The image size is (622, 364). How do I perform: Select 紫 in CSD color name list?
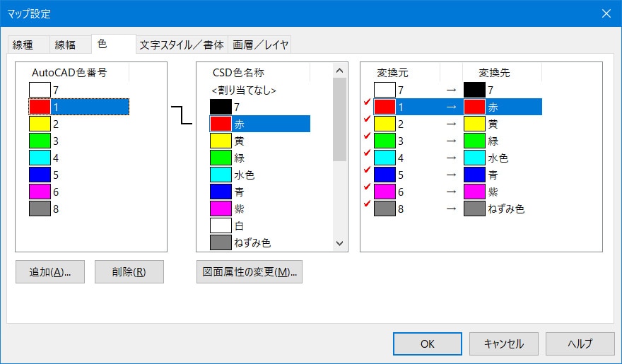(239, 209)
